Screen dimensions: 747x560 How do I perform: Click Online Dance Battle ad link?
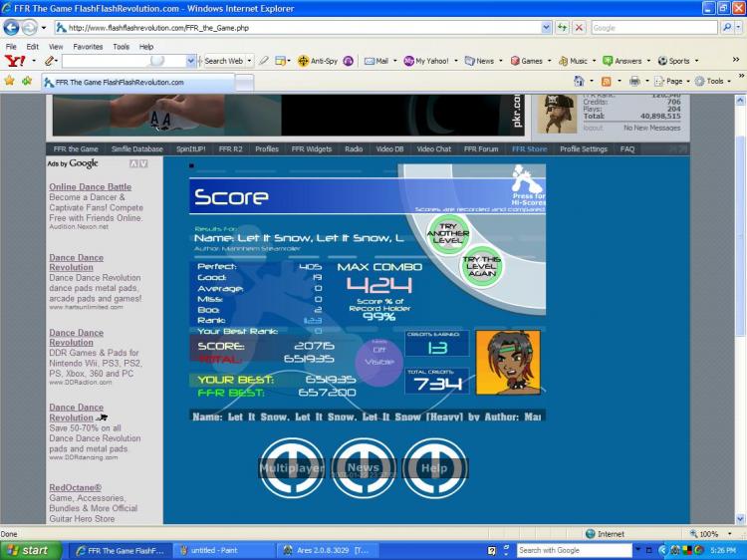[90, 186]
